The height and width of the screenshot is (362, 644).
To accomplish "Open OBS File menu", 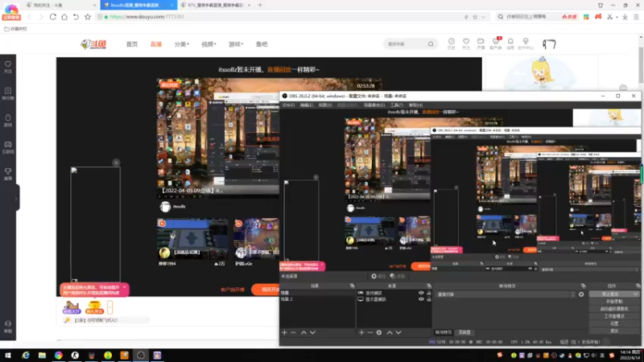I will tap(288, 105).
